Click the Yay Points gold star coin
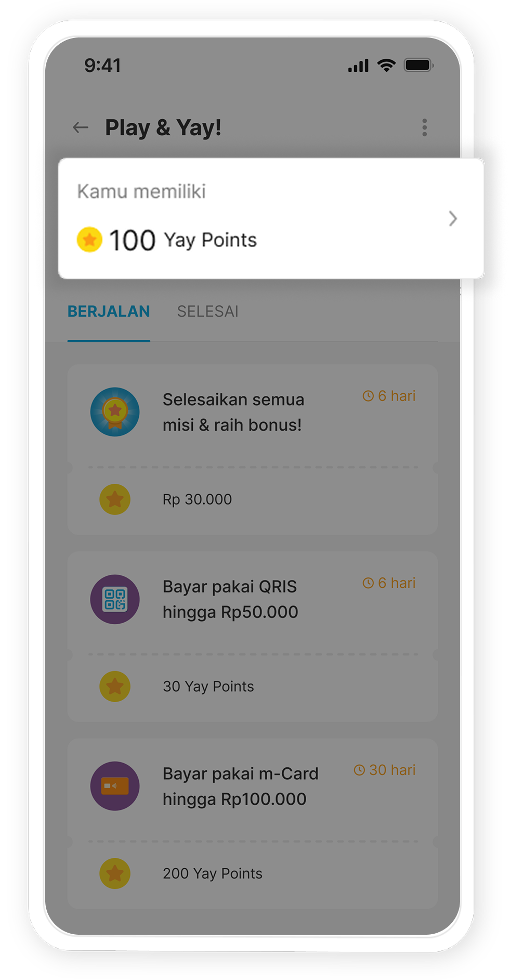The width and height of the screenshot is (510, 980). (89, 240)
